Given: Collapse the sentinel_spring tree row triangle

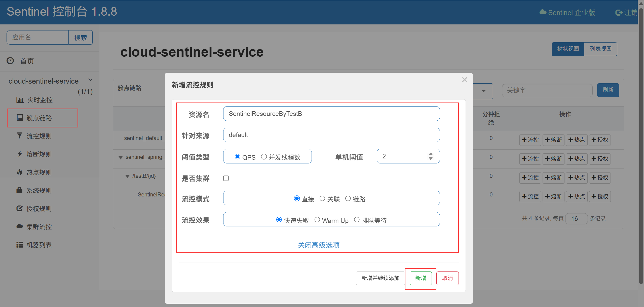Looking at the screenshot, I should (x=121, y=158).
